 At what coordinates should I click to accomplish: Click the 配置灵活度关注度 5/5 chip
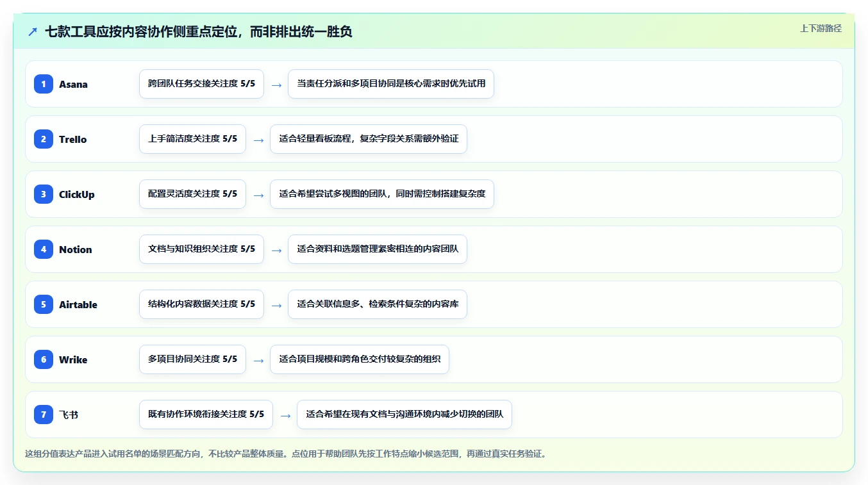pos(192,194)
